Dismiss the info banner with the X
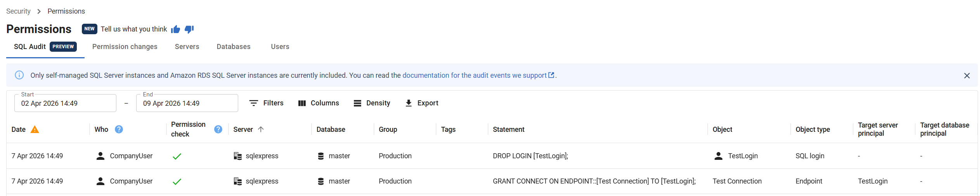The height and width of the screenshot is (196, 980). click(966, 75)
